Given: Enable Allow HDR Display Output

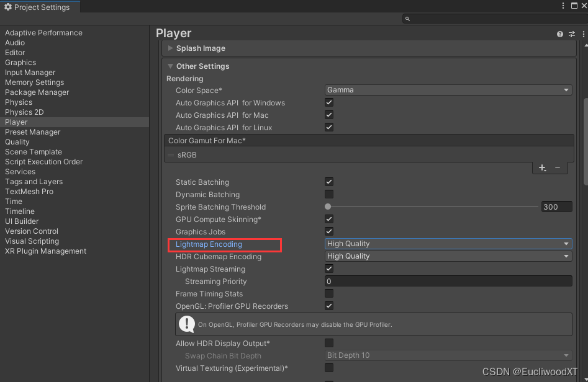Looking at the screenshot, I should pyautogui.click(x=329, y=343).
